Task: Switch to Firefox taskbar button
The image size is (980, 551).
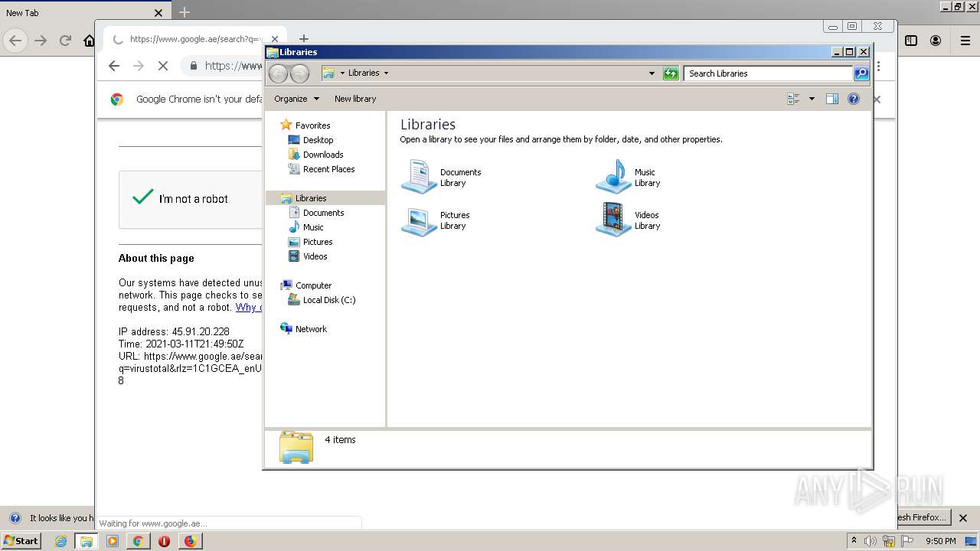Action: (x=190, y=541)
